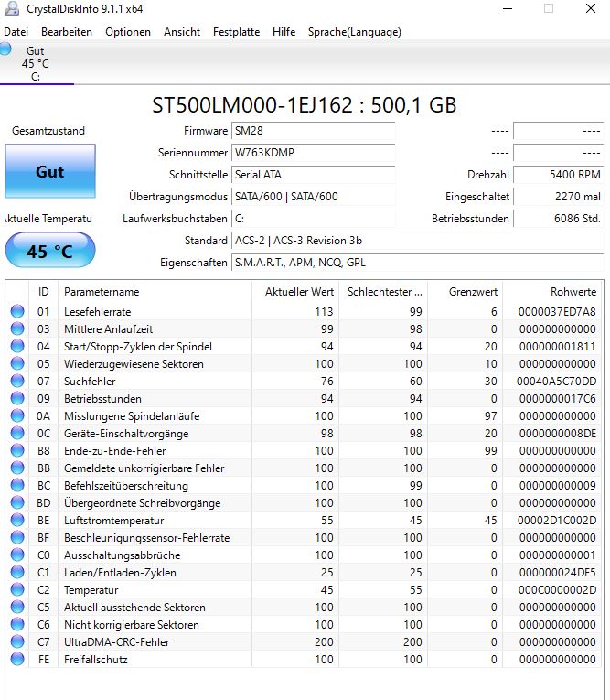Click the Luftstromtemperatur parameter name

tap(113, 521)
